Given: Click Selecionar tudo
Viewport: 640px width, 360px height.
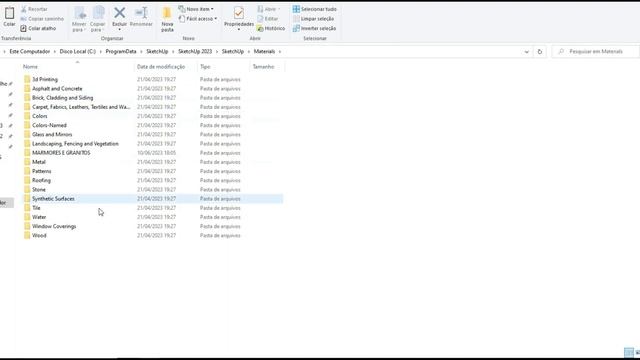Looking at the screenshot, I should click(x=315, y=9).
